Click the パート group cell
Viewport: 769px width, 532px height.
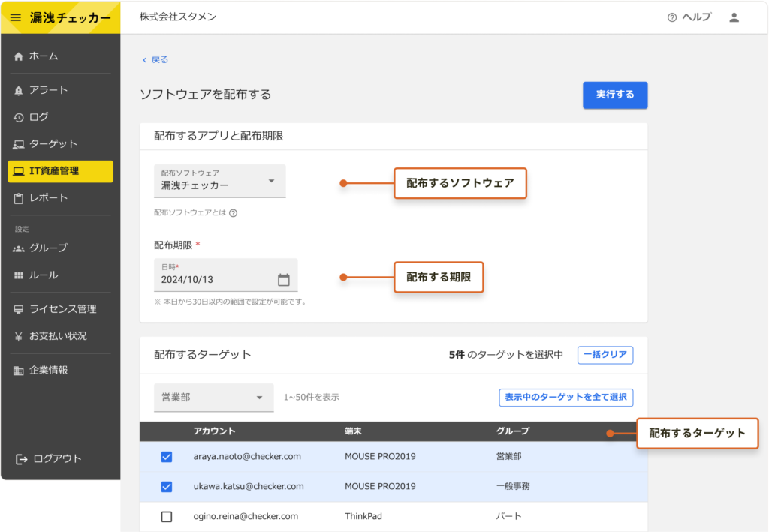509,517
